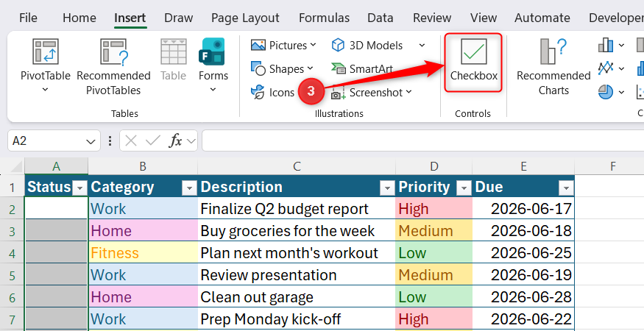Select column C header

point(297,166)
